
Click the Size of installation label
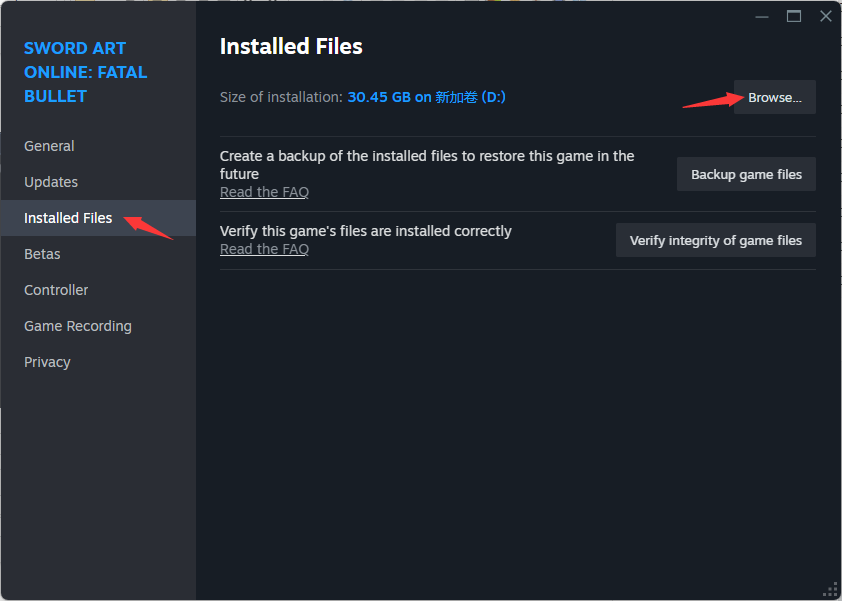tap(281, 97)
